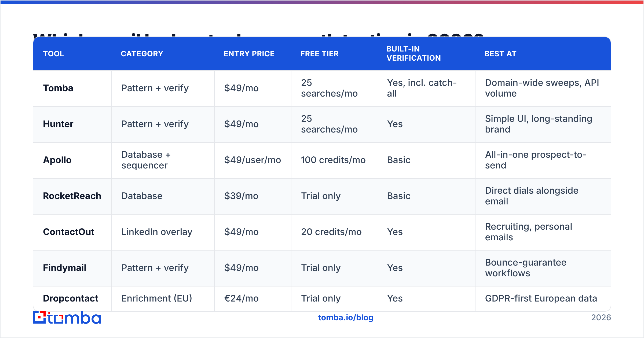644x338 pixels.
Task: Open the tomba.io/blog link
Action: click(x=346, y=318)
